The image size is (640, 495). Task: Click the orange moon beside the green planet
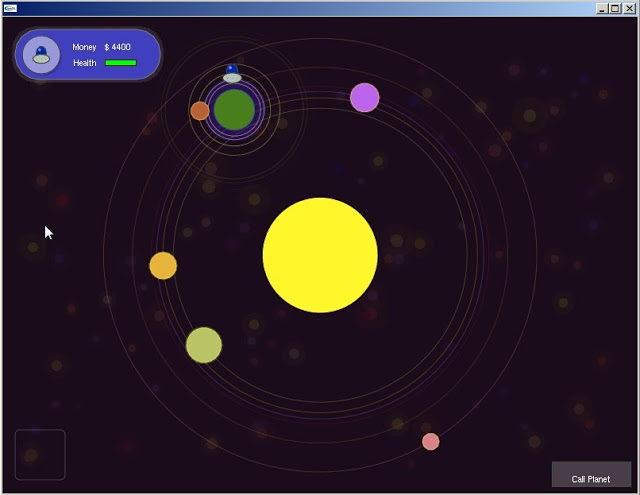click(x=200, y=110)
